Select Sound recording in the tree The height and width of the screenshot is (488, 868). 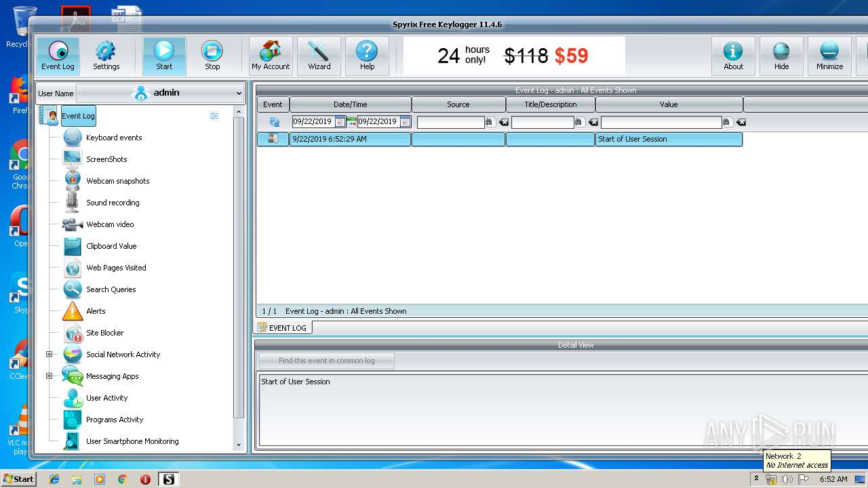[113, 203]
